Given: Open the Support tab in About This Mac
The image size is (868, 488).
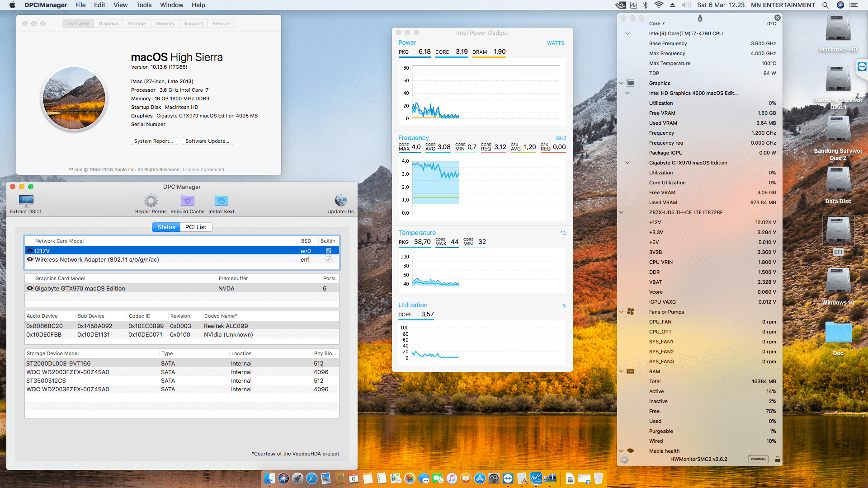Looking at the screenshot, I should (x=193, y=23).
